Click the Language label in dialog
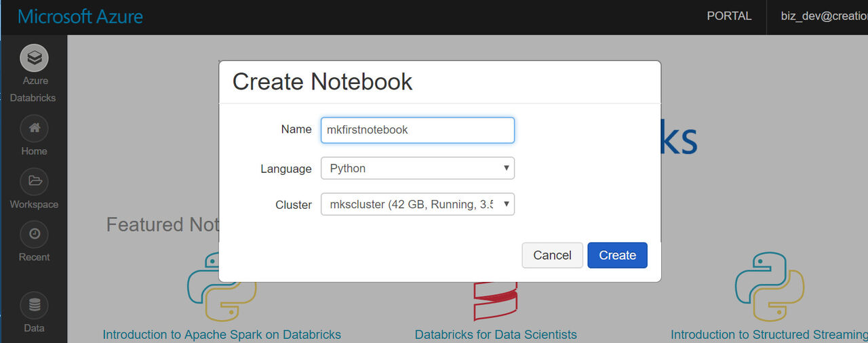The image size is (868, 343). pyautogui.click(x=286, y=169)
